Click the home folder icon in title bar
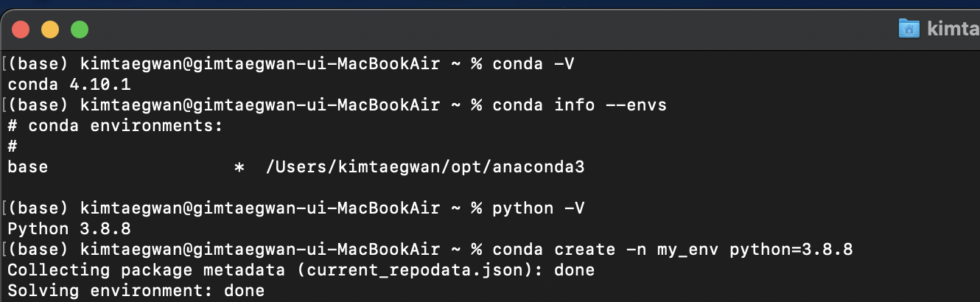The width and height of the screenshot is (980, 302). [x=909, y=29]
